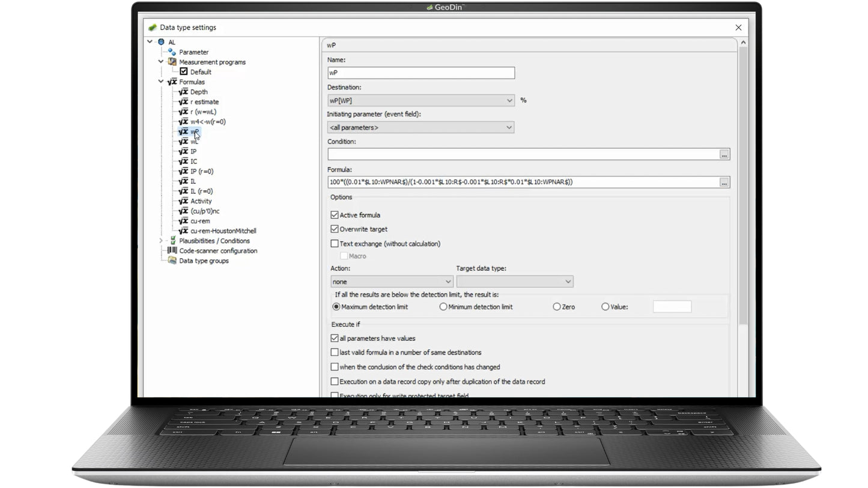Collapse the Formulas tree node
The height and width of the screenshot is (488, 868).
161,82
